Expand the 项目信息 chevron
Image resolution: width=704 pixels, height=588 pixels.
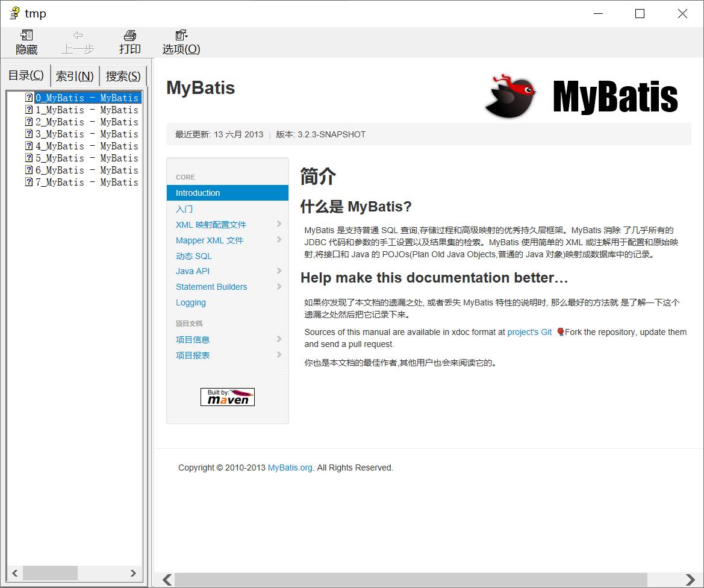279,339
